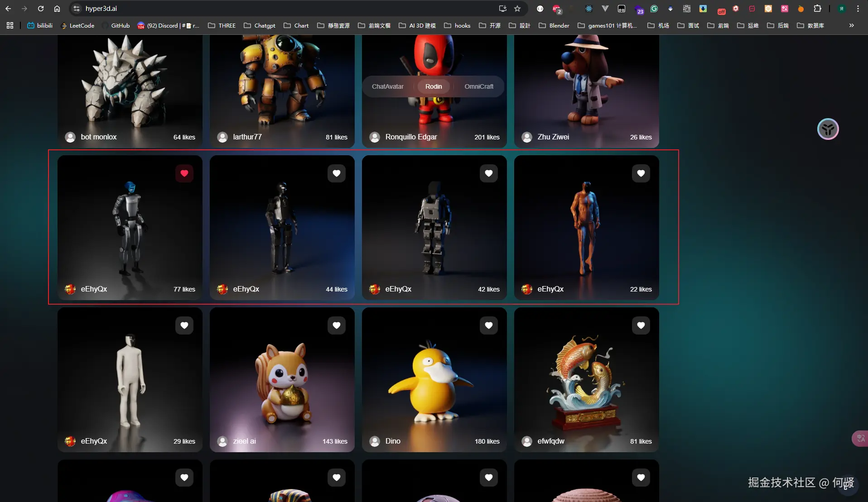The height and width of the screenshot is (502, 868).
Task: Expand the Blender bookmark folder
Action: coord(554,25)
